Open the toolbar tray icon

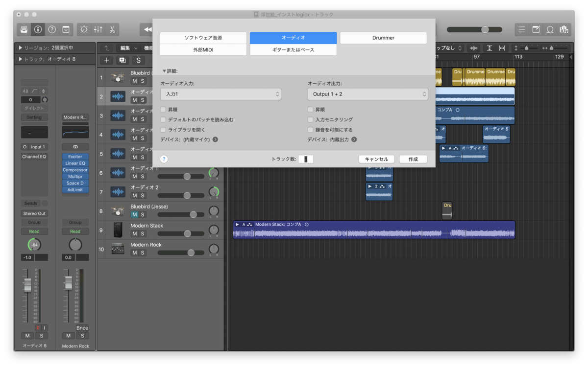[x=66, y=29]
